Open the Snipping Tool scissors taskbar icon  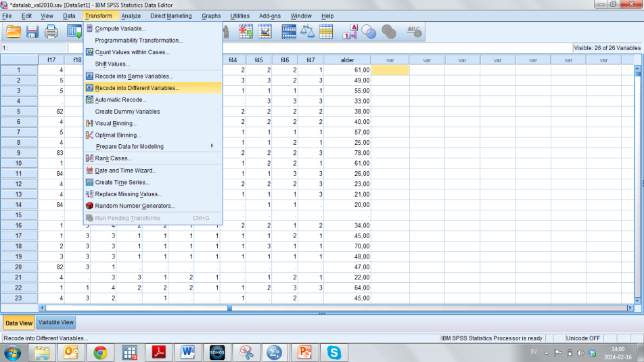point(246,353)
